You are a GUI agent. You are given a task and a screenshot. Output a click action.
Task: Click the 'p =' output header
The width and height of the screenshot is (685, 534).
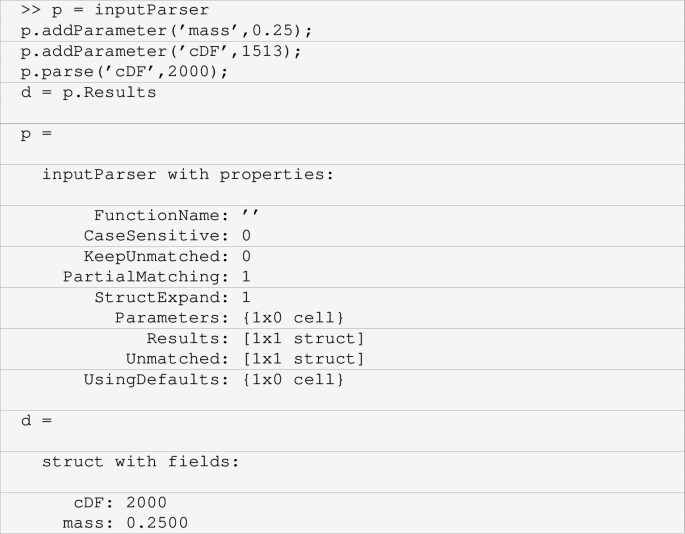(x=36, y=133)
